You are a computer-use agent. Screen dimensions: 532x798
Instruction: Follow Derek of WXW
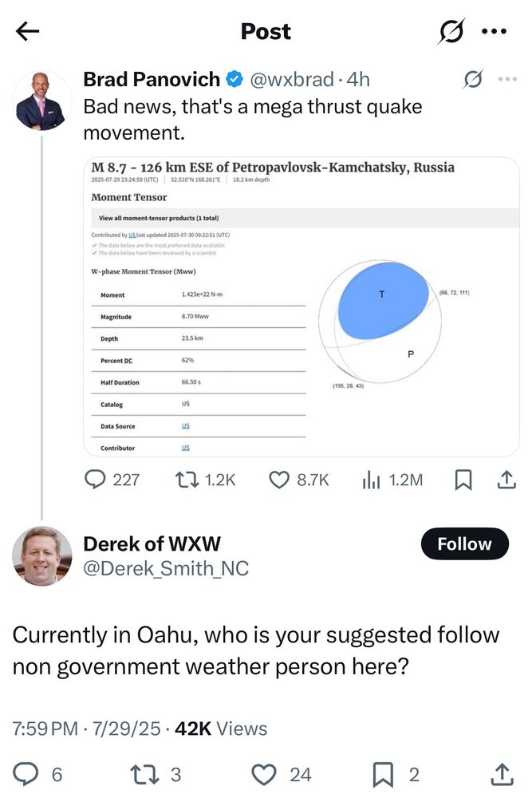point(464,544)
